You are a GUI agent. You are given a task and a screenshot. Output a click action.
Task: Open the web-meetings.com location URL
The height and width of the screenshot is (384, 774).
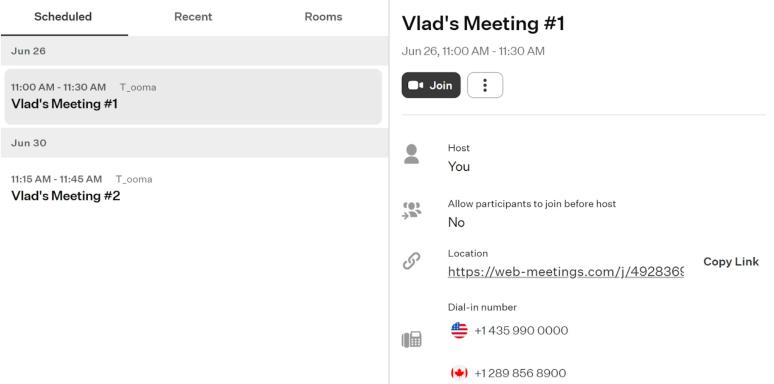tap(566, 271)
